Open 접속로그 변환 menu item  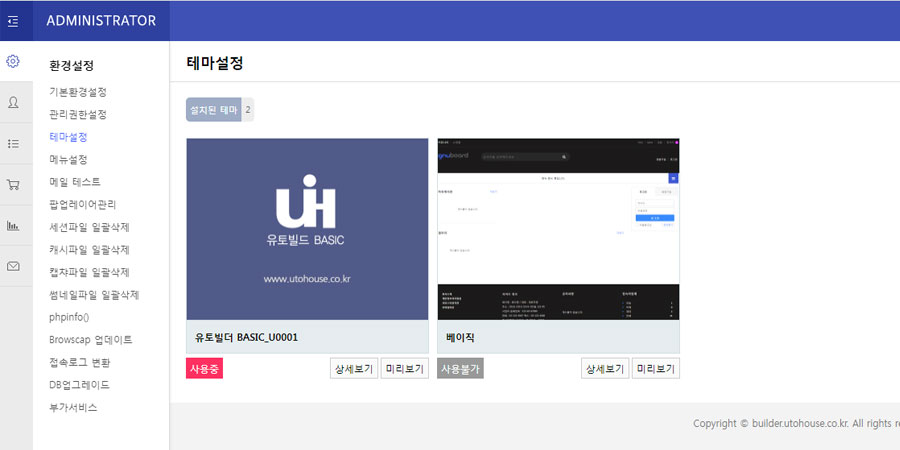click(80, 362)
